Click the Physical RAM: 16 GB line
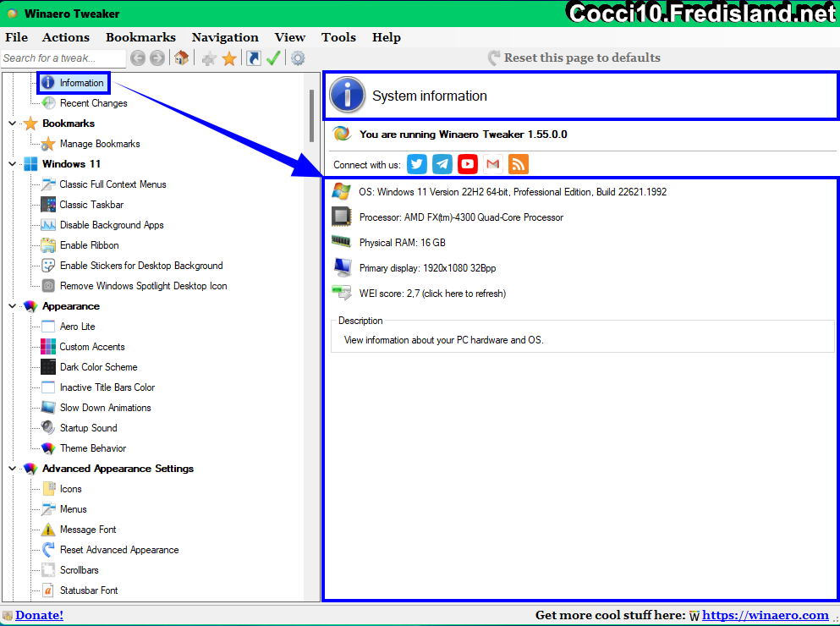This screenshot has width=840, height=626. tap(403, 243)
